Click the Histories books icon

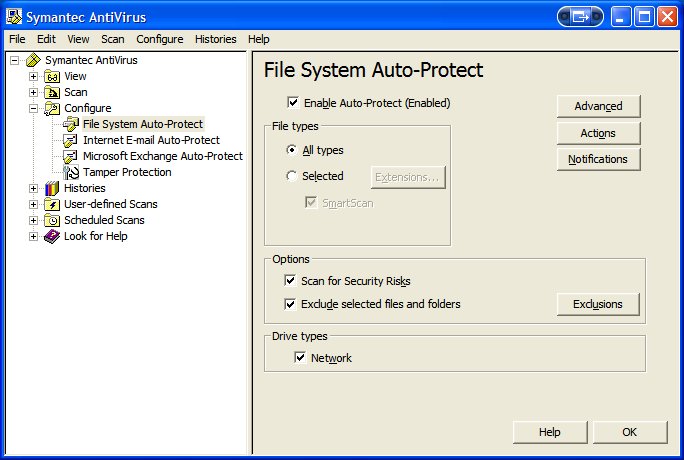(x=52, y=188)
